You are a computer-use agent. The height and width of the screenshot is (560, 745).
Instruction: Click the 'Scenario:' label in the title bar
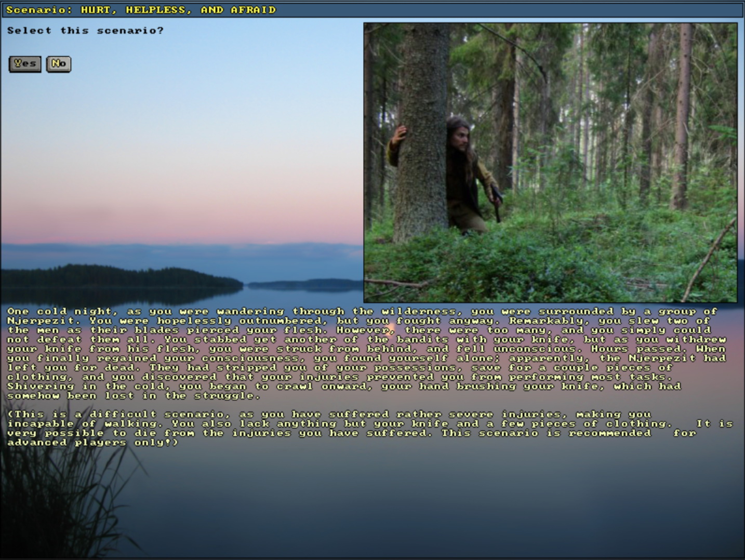pos(39,10)
